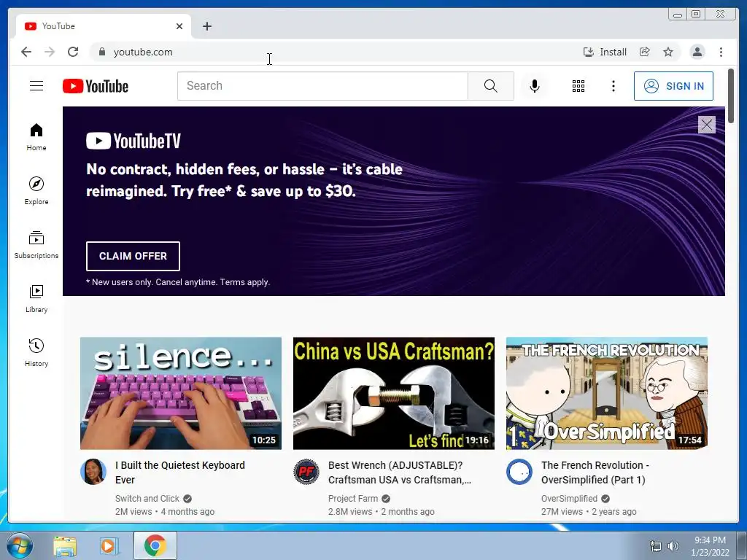Image resolution: width=747 pixels, height=560 pixels.
Task: Close the YouTube tab
Action: [x=179, y=26]
